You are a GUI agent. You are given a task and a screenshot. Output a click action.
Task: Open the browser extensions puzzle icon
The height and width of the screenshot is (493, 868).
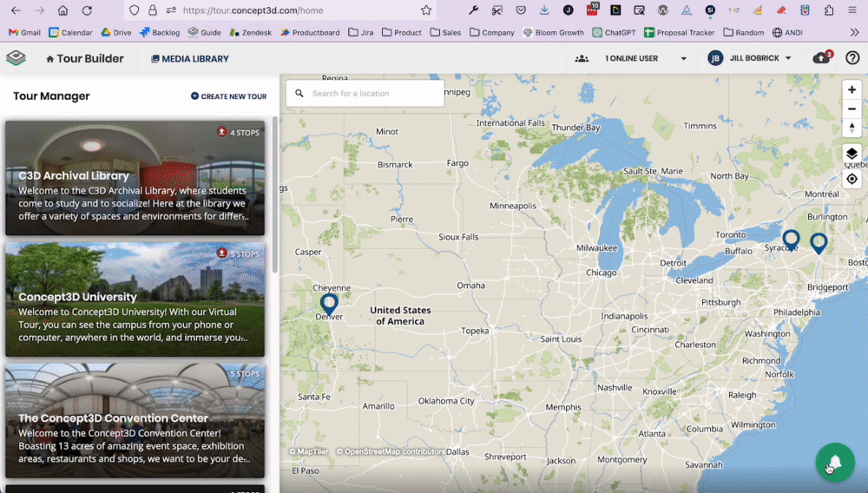click(x=829, y=10)
